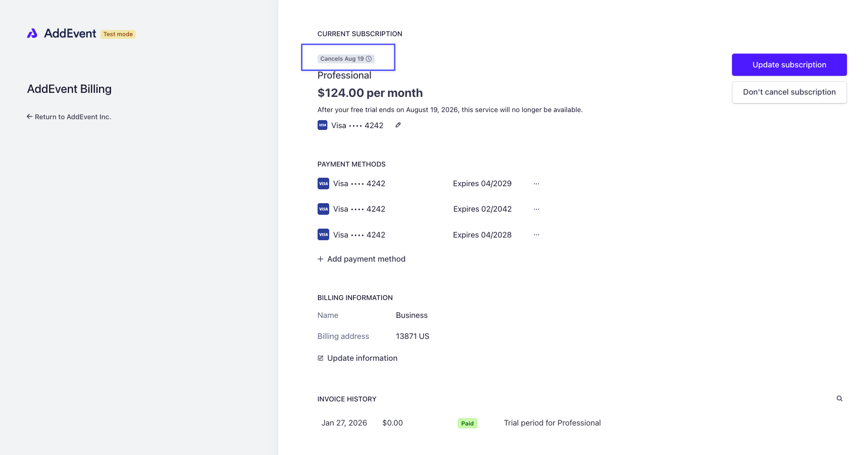Click the AddEvent logo icon
The width and height of the screenshot is (868, 455).
[x=32, y=33]
